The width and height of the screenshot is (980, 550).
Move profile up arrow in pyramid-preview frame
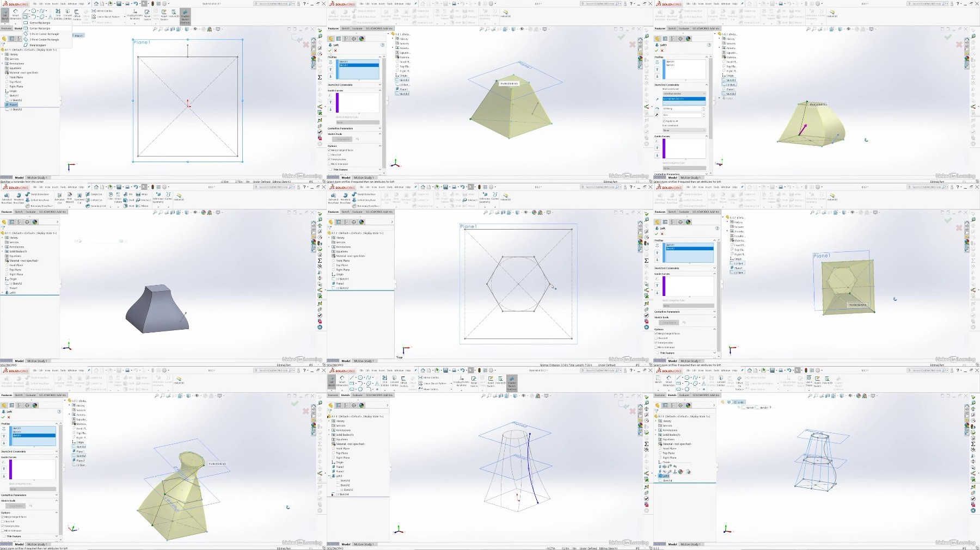(330, 69)
